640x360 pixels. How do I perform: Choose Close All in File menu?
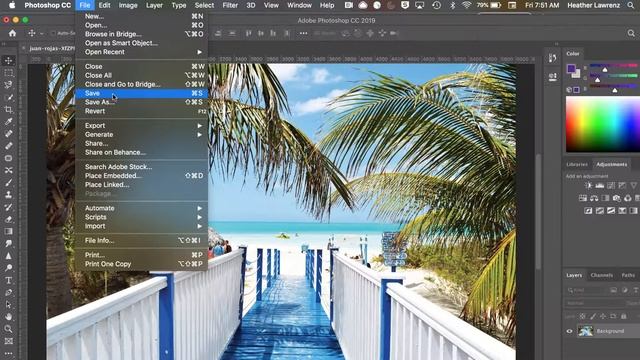coord(141,76)
